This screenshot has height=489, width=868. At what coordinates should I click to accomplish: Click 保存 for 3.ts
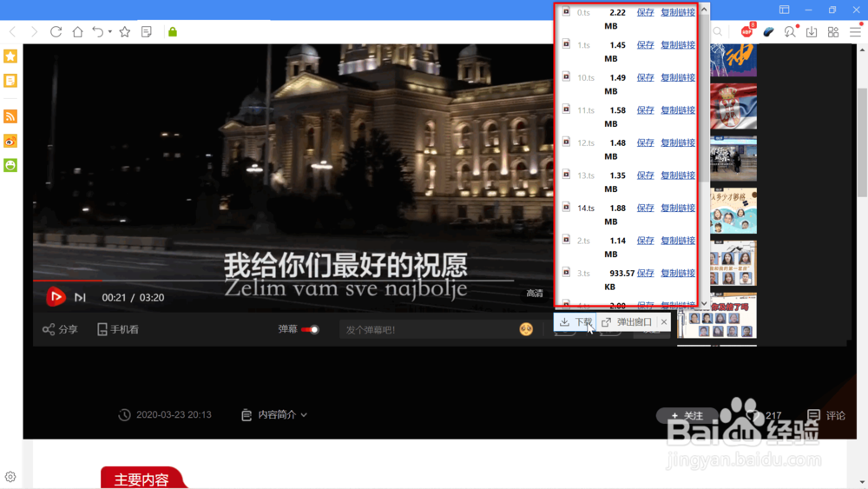click(645, 273)
